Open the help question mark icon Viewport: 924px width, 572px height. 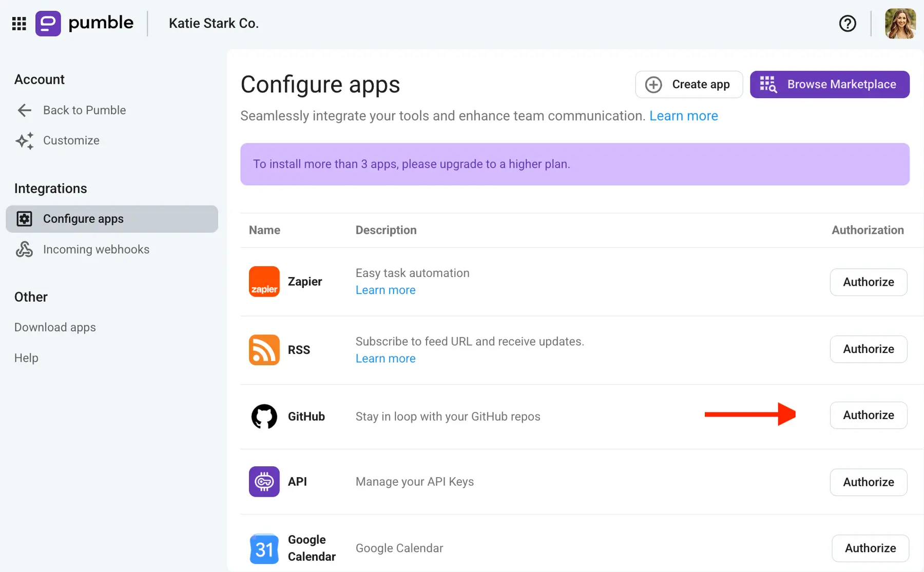point(848,24)
